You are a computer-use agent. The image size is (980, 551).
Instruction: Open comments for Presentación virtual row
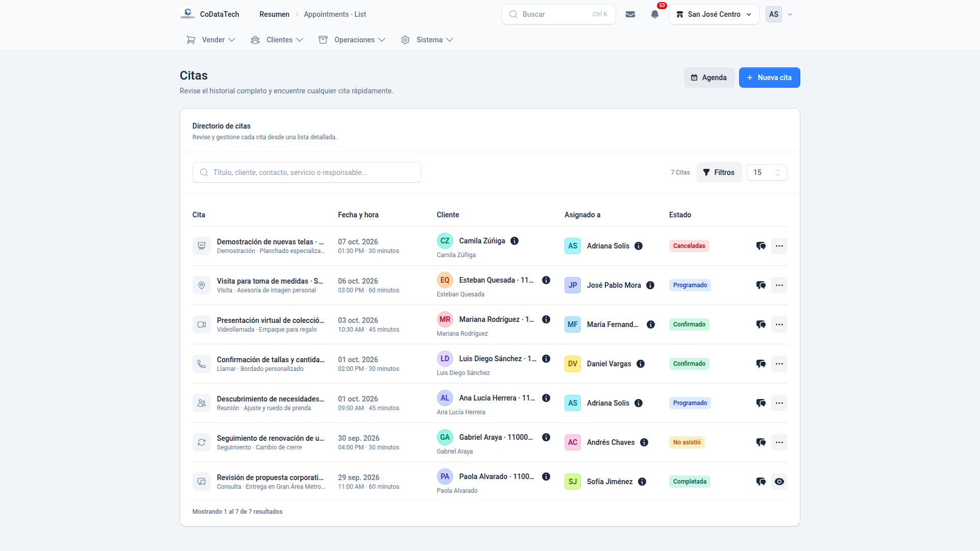click(x=761, y=324)
